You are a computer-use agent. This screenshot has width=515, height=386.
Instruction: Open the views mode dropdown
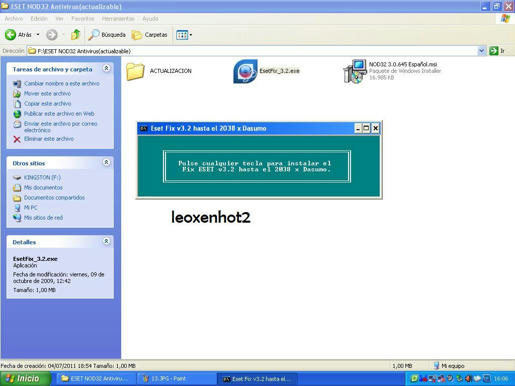(x=184, y=35)
